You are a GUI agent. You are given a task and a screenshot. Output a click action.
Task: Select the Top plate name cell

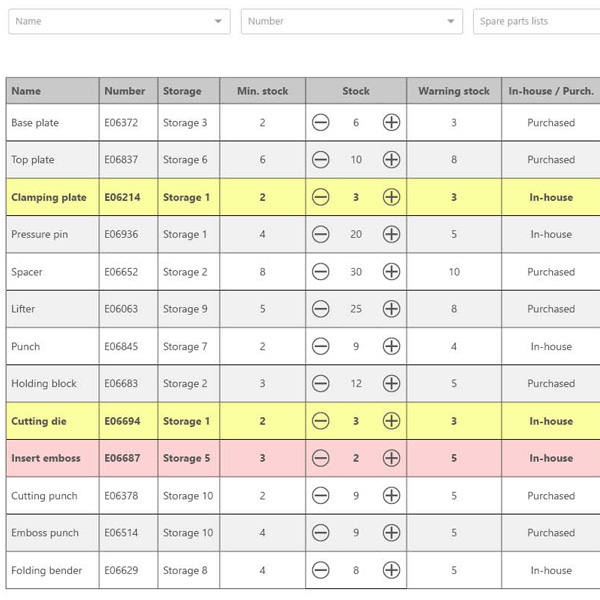click(52, 160)
